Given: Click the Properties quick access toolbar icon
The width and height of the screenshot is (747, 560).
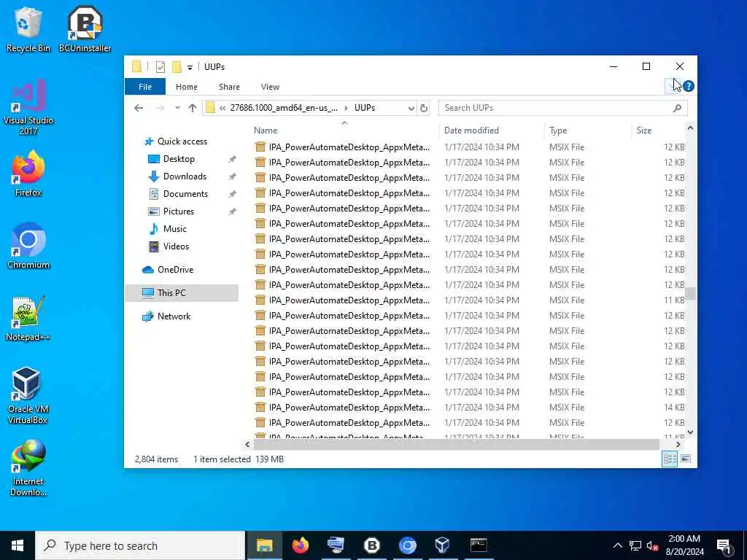Looking at the screenshot, I should [x=160, y=67].
